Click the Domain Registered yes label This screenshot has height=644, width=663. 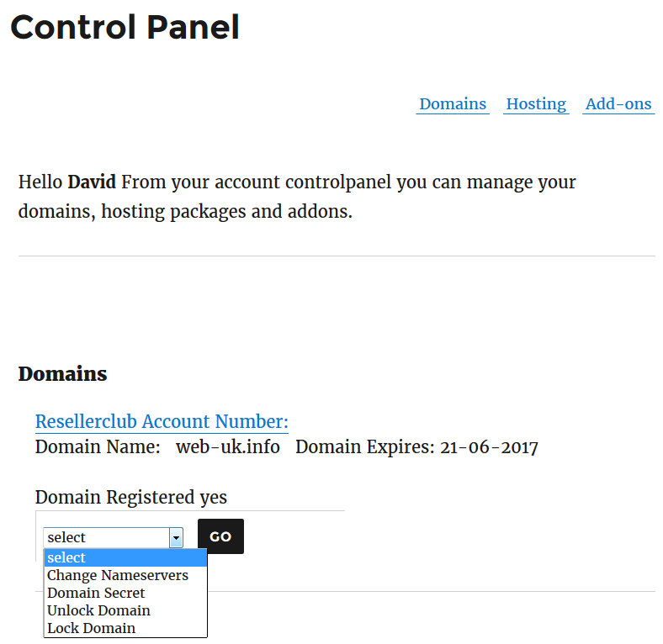[x=131, y=498]
